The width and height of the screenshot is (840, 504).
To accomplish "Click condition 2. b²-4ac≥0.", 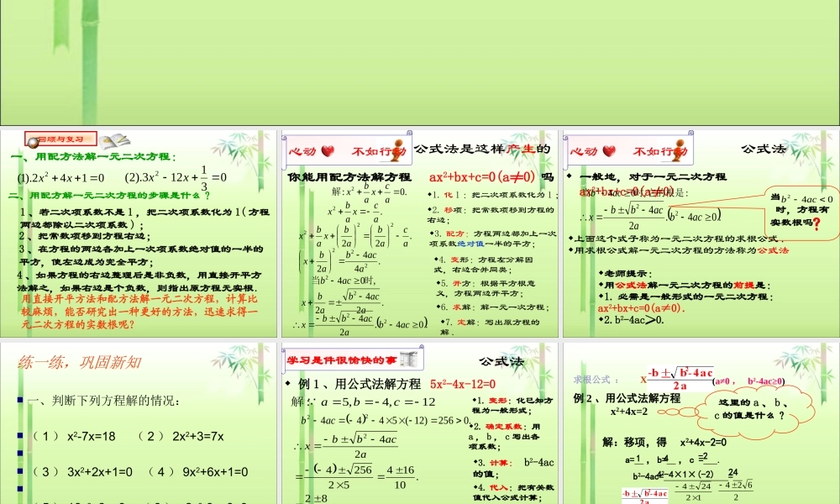I will pos(631,320).
